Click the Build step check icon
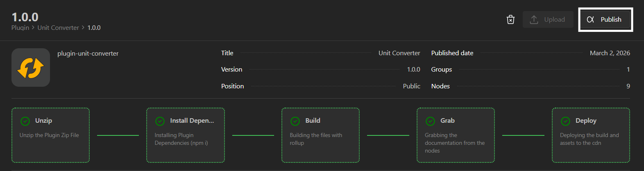Screen dimensions: 644x171 295,121
